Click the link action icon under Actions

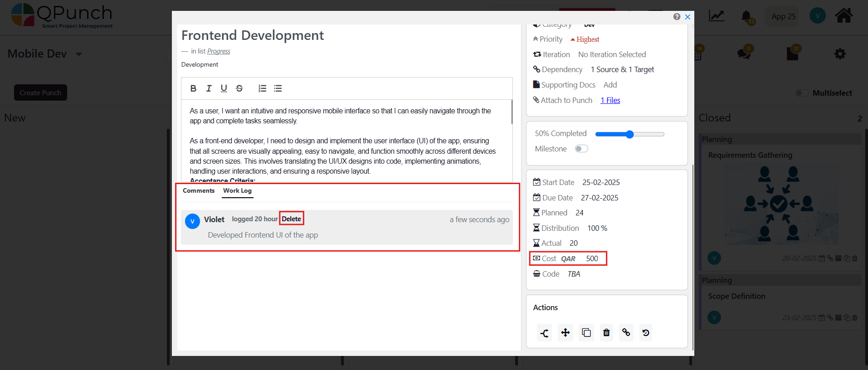626,333
